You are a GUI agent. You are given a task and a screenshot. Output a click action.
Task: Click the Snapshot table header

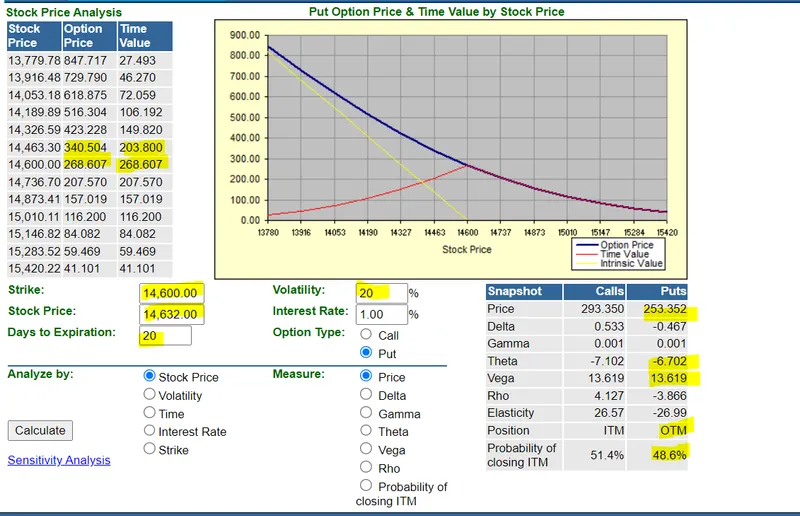tap(524, 291)
